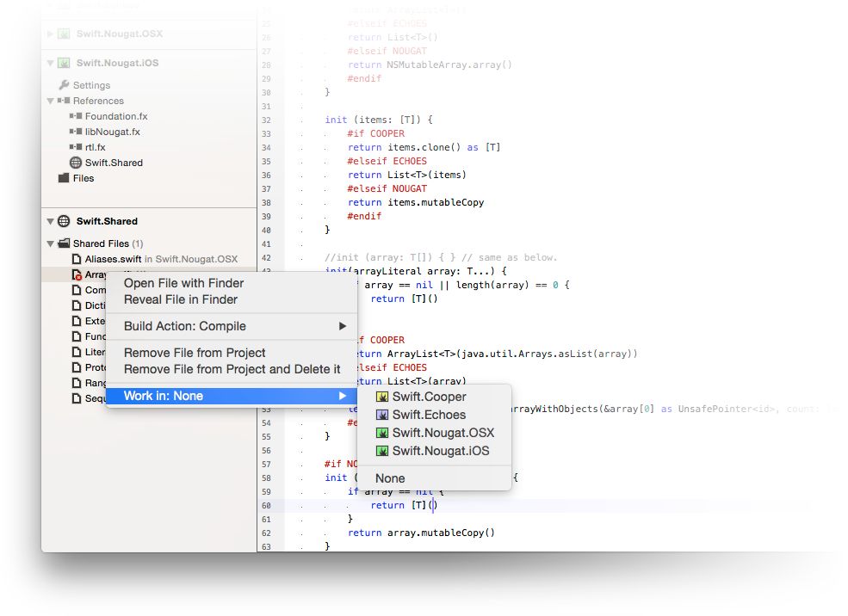
Task: Click the '#if COOPER' directive on line 33
Action: pyautogui.click(x=376, y=133)
